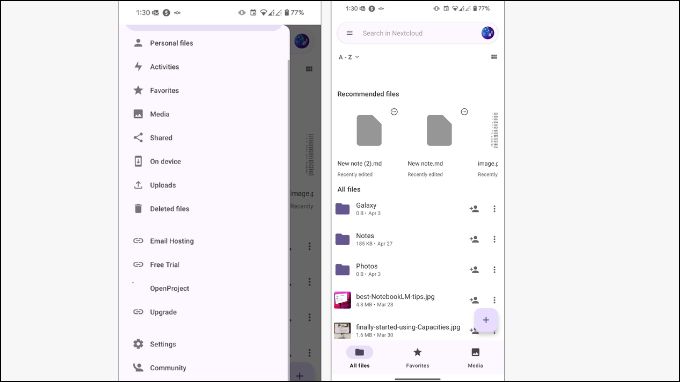Tap the share icon for the Galaxy folder

pyautogui.click(x=474, y=209)
